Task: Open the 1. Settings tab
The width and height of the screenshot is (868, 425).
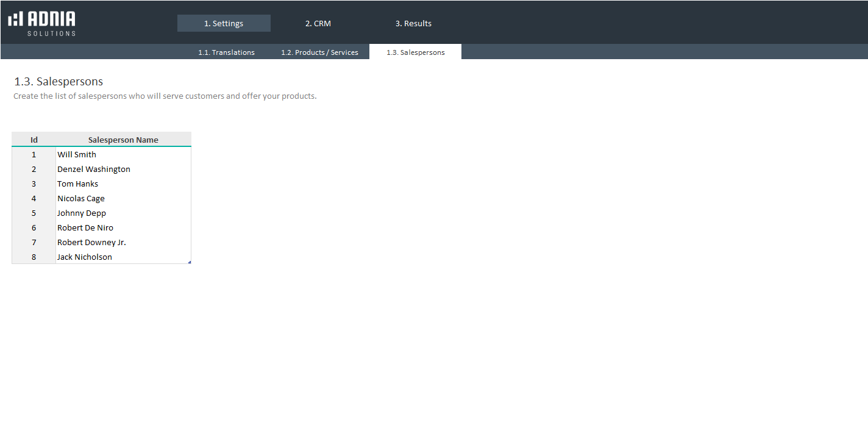Action: point(224,23)
